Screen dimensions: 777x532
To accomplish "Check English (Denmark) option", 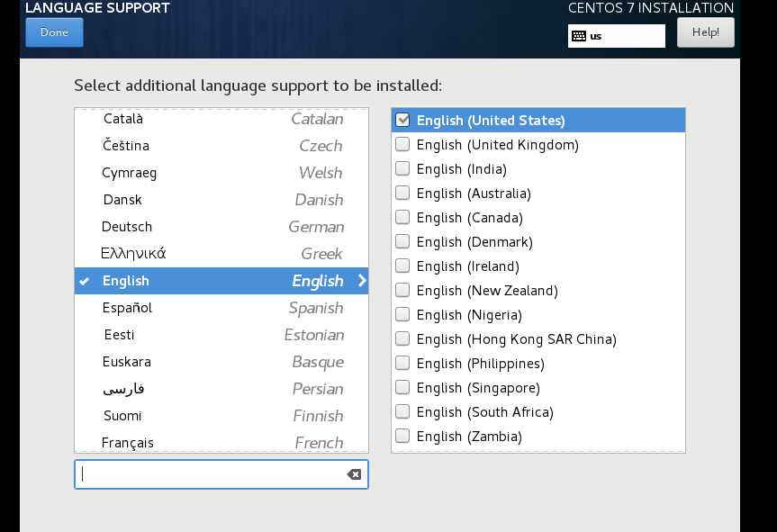I will point(402,241).
